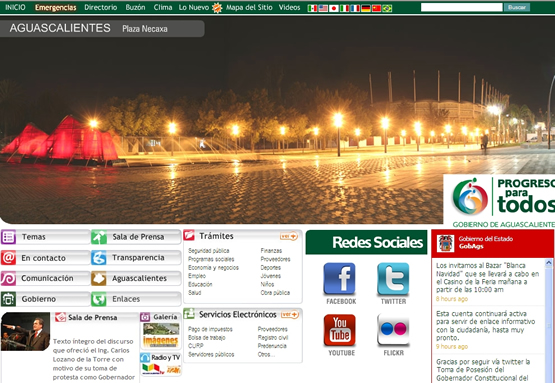Open the Salud link
The width and height of the screenshot is (555, 383).
[x=195, y=293]
